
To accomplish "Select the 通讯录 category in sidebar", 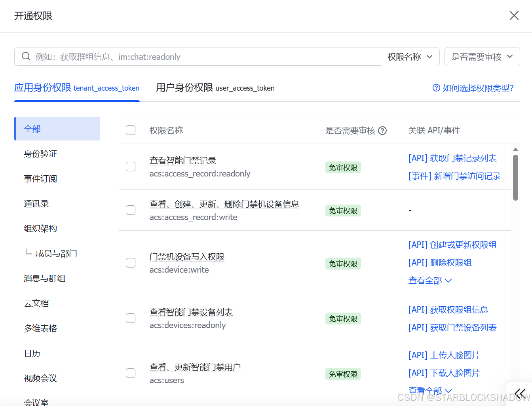I will [x=36, y=203].
